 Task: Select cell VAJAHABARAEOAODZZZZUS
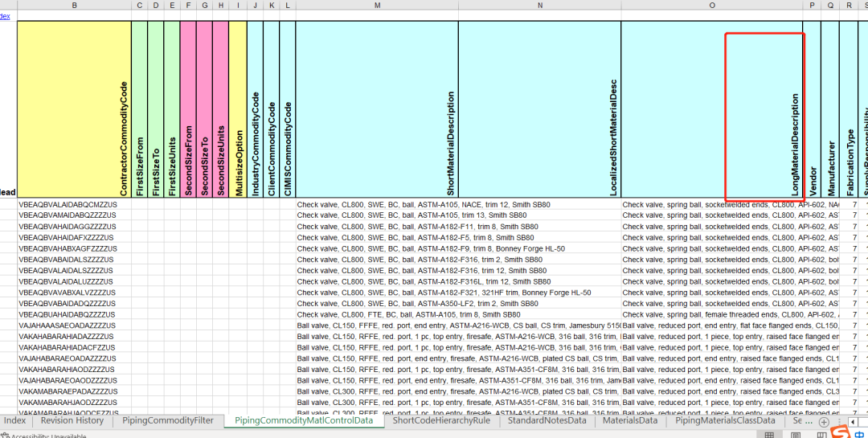point(74,380)
